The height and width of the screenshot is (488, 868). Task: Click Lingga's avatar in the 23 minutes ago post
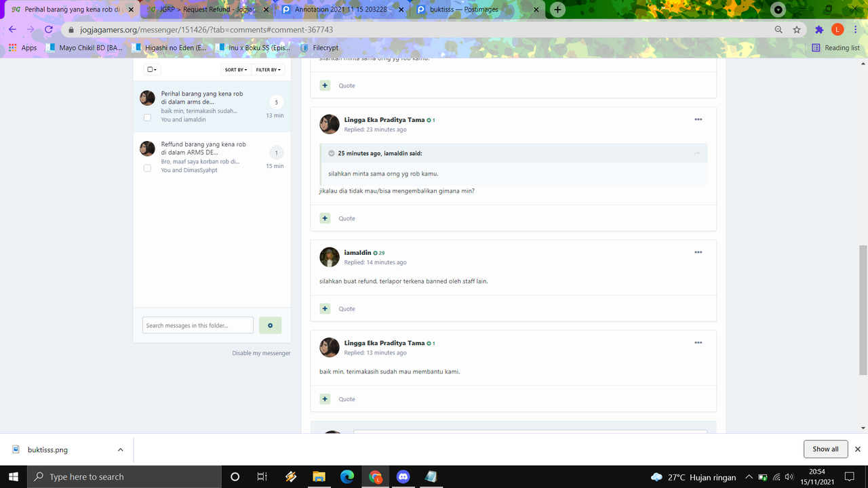[x=330, y=124]
